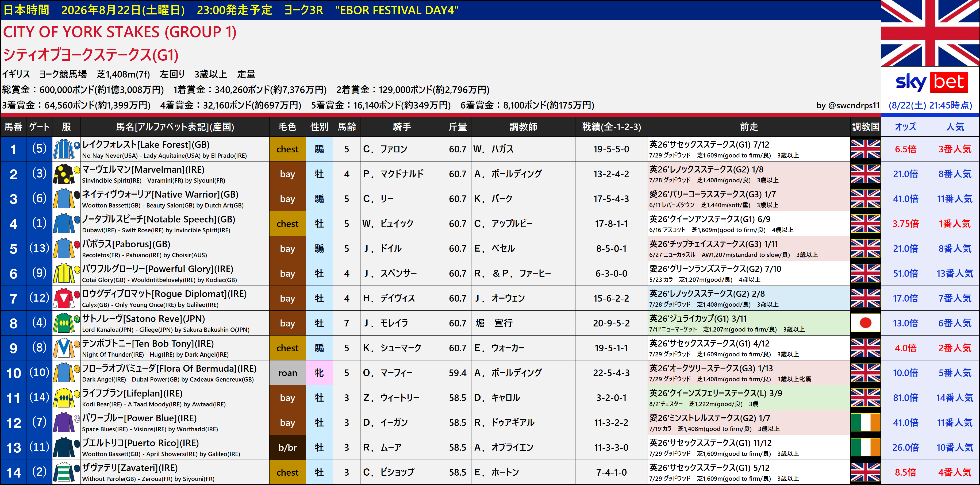This screenshot has width=980, height=485.
Task: Click the UK flag in Ten Bob Tony's row
Action: coord(866,348)
